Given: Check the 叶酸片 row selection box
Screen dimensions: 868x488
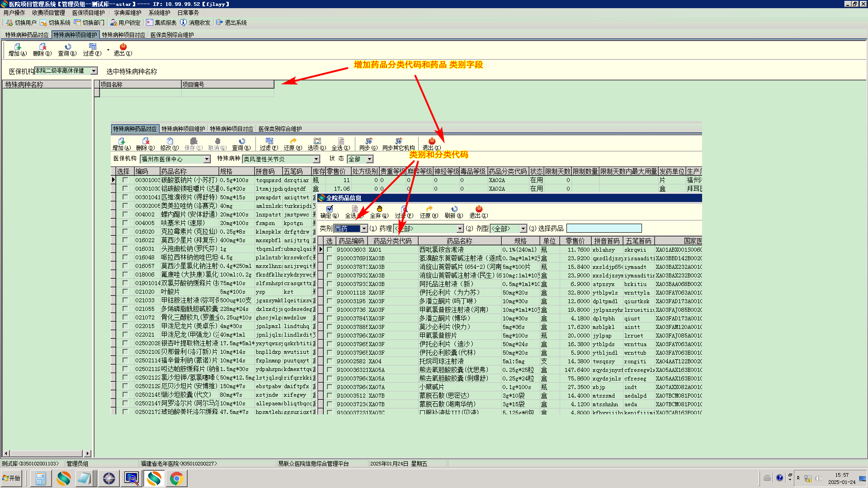Looking at the screenshot, I should tap(125, 292).
